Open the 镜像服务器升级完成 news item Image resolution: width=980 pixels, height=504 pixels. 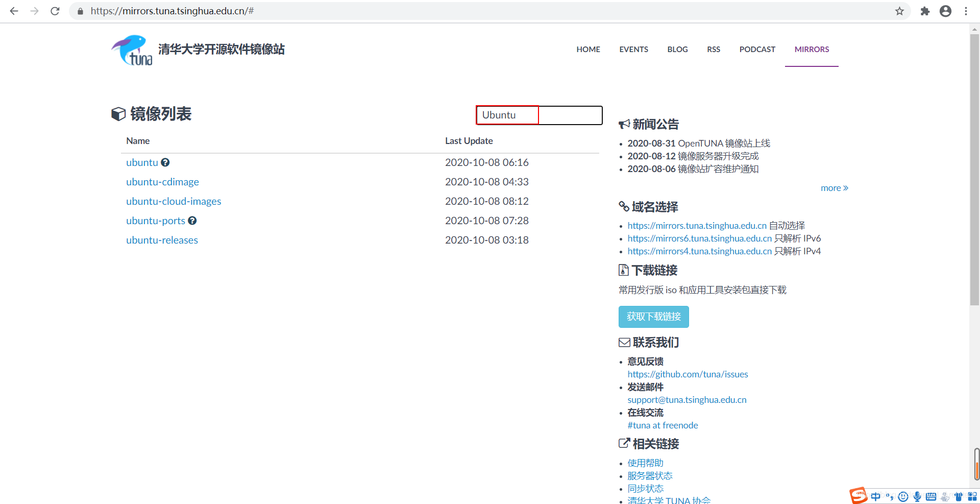[x=718, y=156]
